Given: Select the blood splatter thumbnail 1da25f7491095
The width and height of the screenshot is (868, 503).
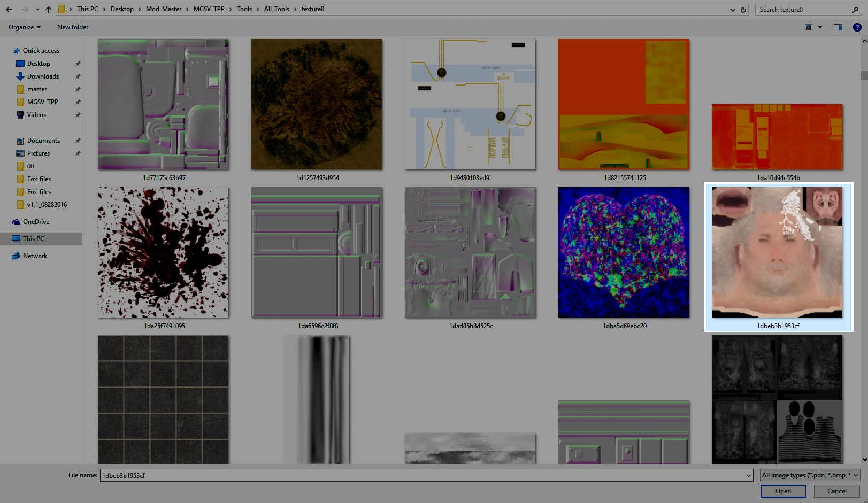Looking at the screenshot, I should 163,253.
